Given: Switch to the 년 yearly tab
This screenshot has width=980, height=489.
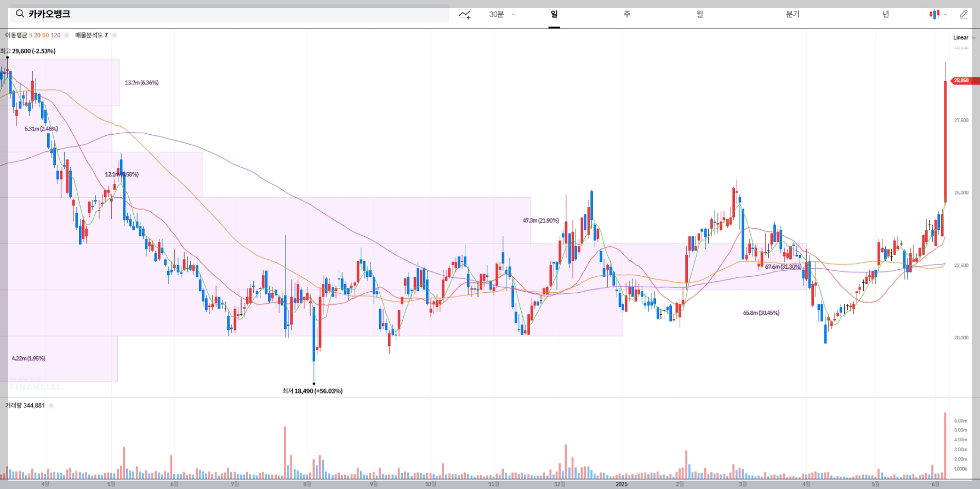Looking at the screenshot, I should tap(885, 14).
